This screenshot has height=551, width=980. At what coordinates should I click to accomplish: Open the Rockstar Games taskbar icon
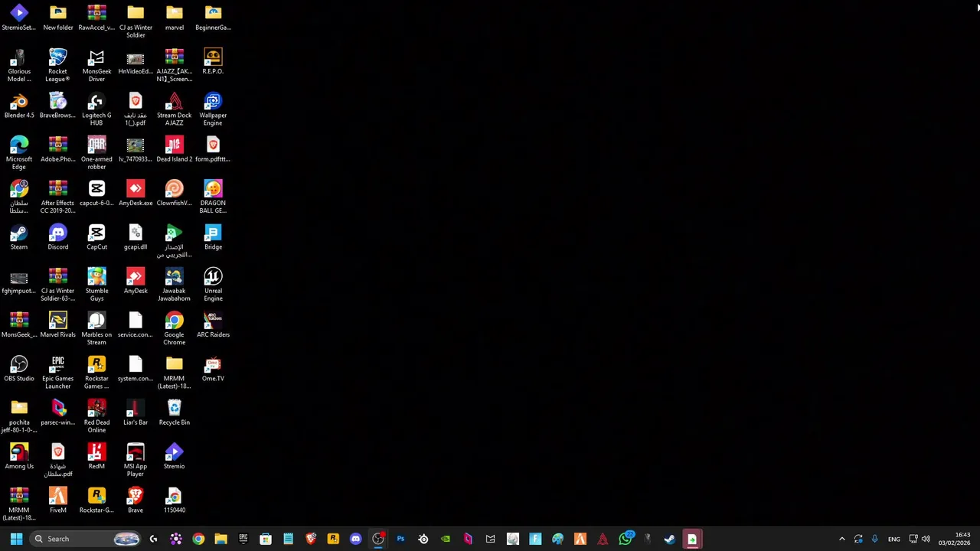(x=333, y=539)
